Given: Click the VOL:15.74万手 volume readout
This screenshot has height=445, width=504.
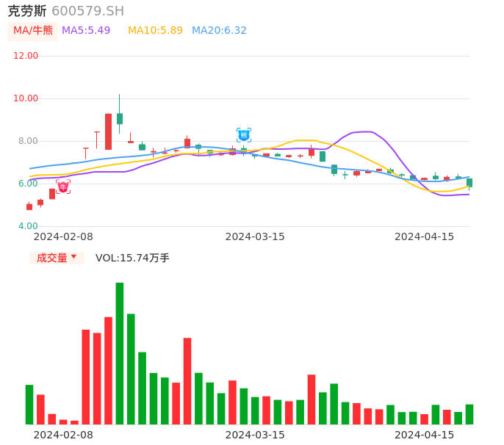Looking at the screenshot, I should coord(132,258).
